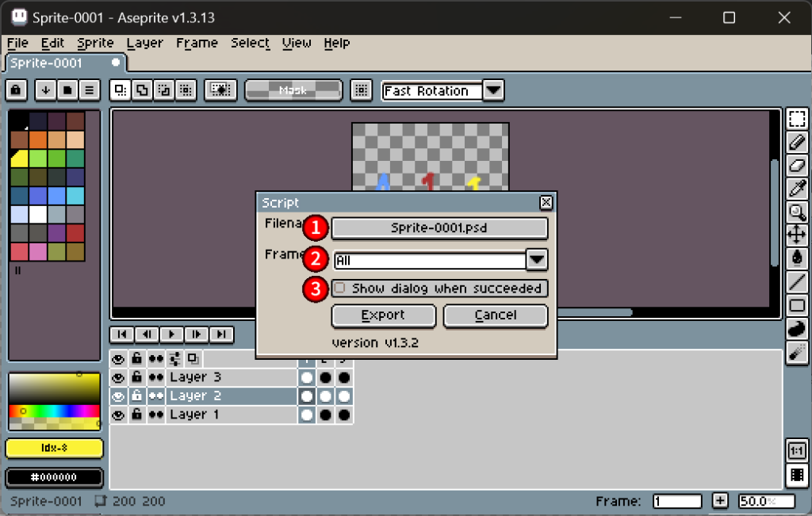The width and height of the screenshot is (812, 516).
Task: Toggle continuous cels on Layer 3
Action: (156, 377)
